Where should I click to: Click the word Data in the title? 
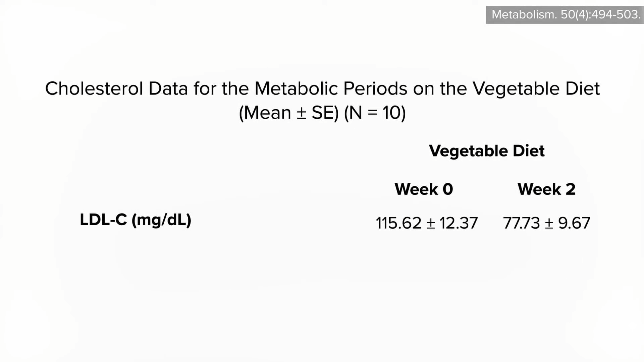click(x=168, y=89)
